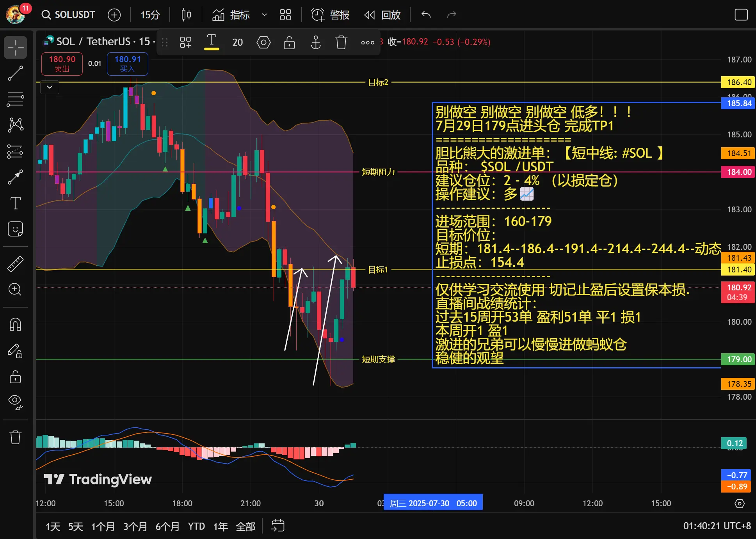Toggle hide all drawings eye icon
This screenshot has height=539, width=756.
[15, 402]
